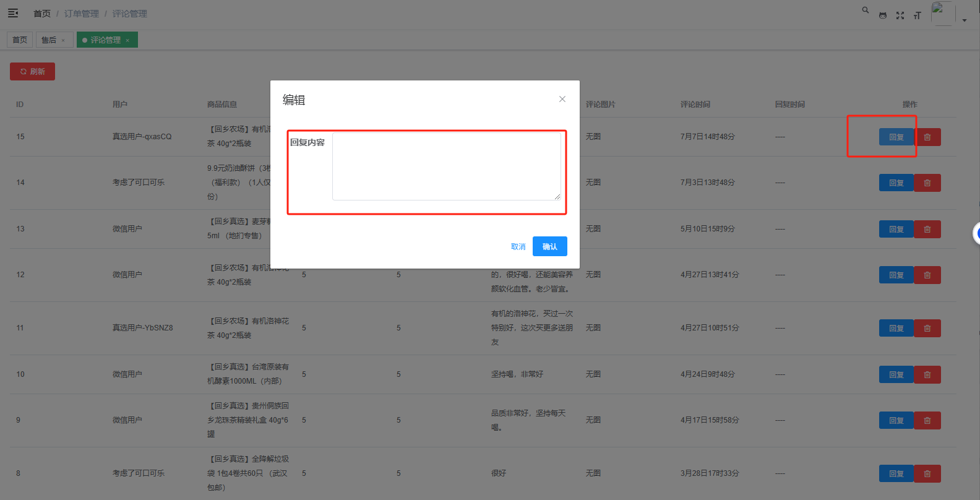Click 取消 to cancel editing
The image size is (980, 500).
click(518, 246)
